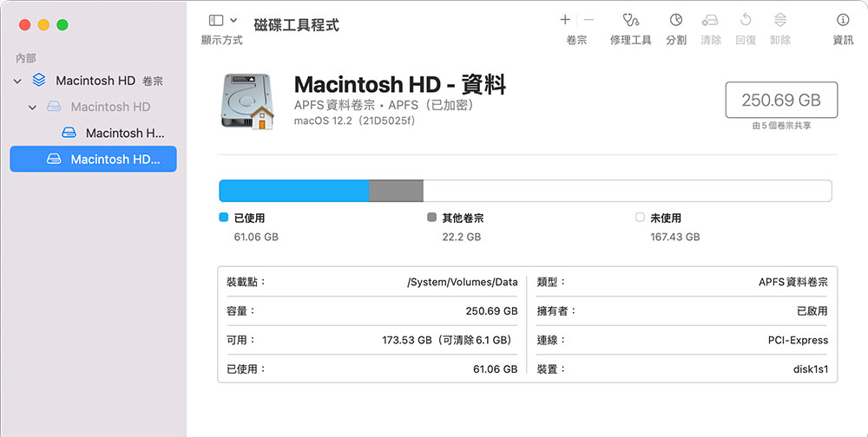Image resolution: width=868 pixels, height=437 pixels.
Task: Click the blue used segment of storage bar
Action: click(x=294, y=191)
